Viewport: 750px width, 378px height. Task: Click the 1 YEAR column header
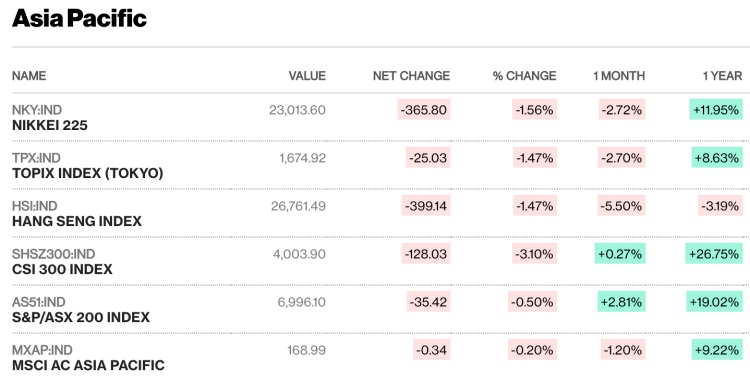pyautogui.click(x=722, y=76)
